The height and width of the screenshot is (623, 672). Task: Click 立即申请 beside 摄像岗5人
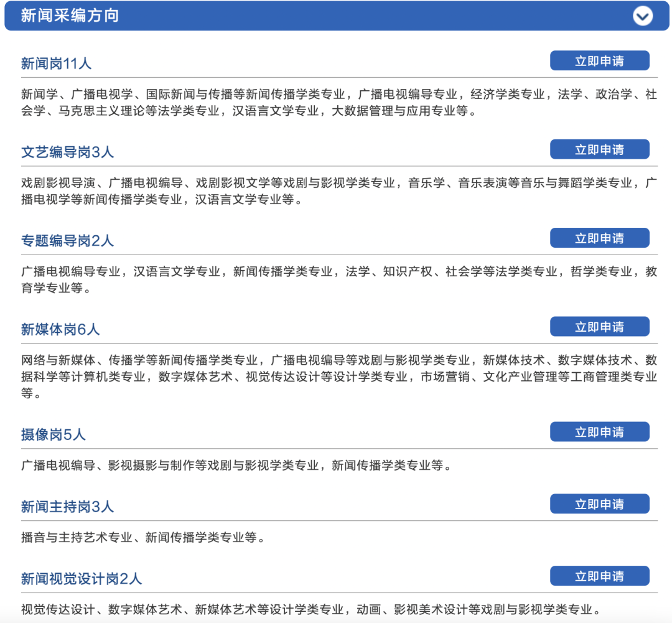point(599,431)
